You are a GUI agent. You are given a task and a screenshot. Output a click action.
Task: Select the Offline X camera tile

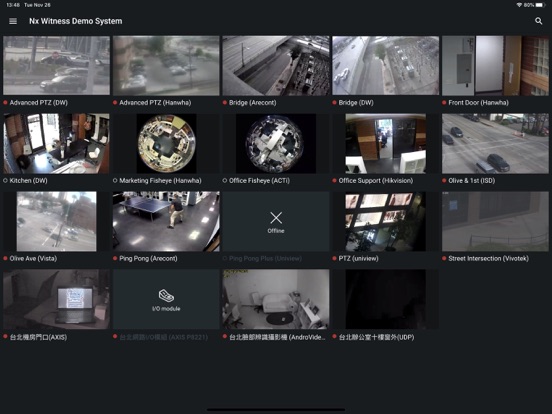pos(276,221)
